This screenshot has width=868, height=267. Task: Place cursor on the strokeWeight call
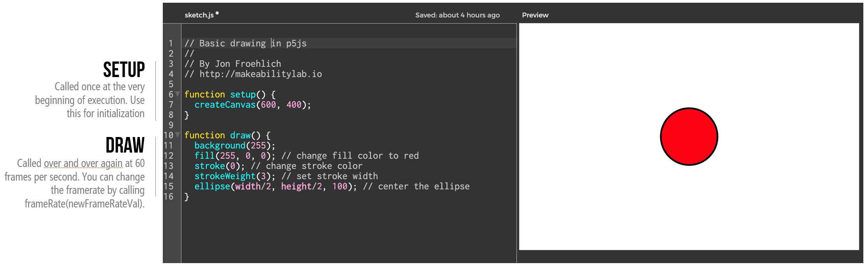pyautogui.click(x=225, y=176)
